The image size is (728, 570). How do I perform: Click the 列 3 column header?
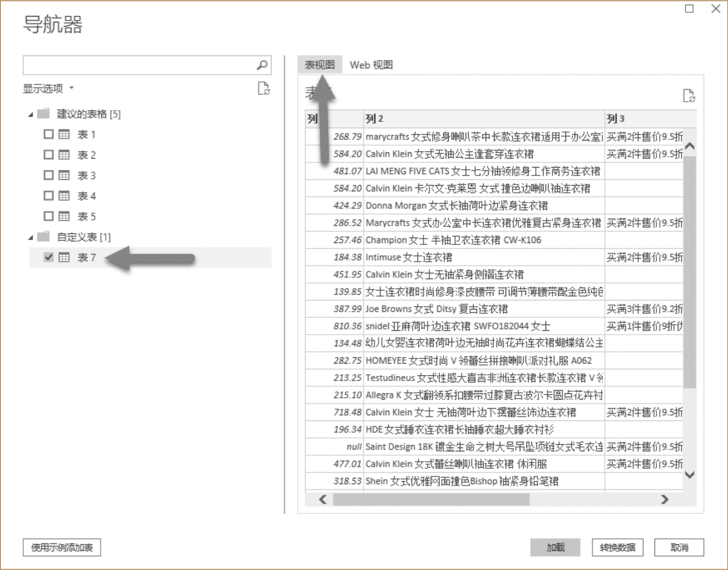[651, 119]
